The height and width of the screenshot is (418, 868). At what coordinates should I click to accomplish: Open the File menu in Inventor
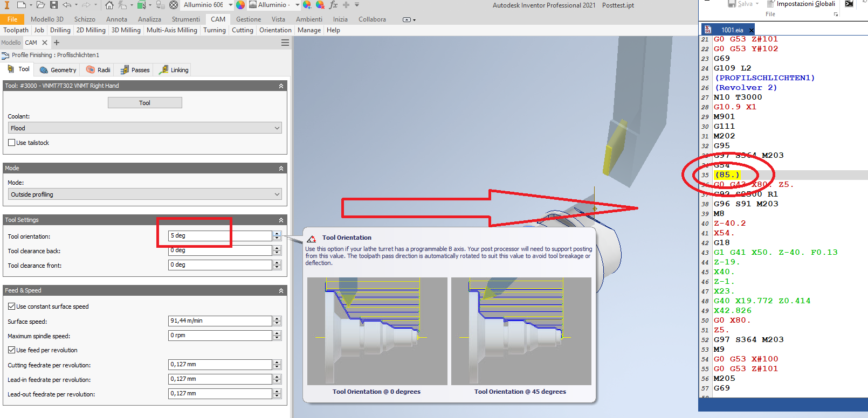pos(12,19)
